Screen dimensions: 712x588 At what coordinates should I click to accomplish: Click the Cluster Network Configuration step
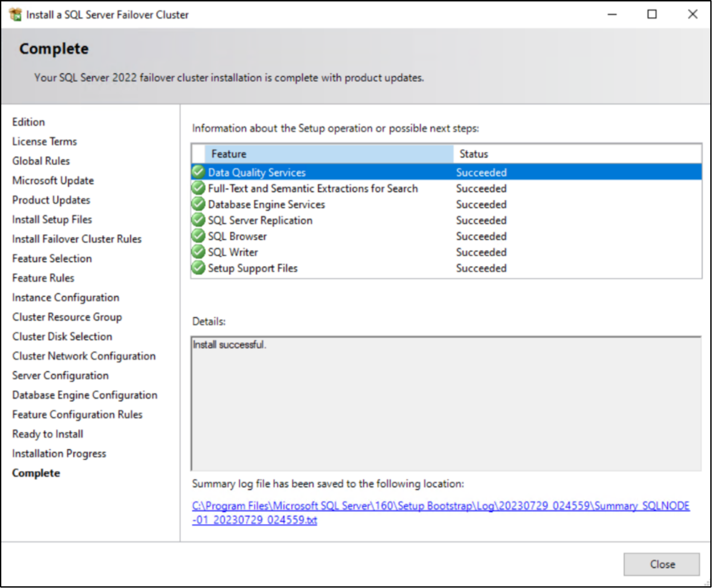pyautogui.click(x=84, y=356)
